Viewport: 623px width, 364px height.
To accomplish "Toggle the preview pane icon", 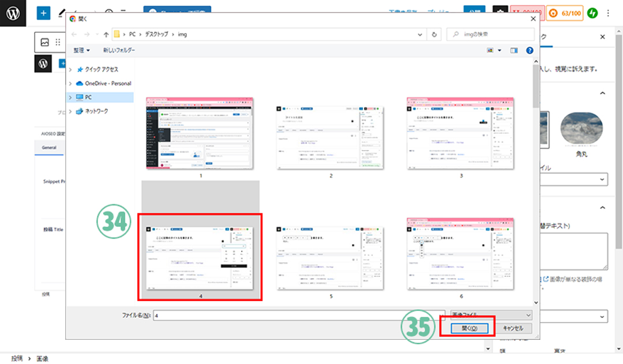I will coord(515,51).
